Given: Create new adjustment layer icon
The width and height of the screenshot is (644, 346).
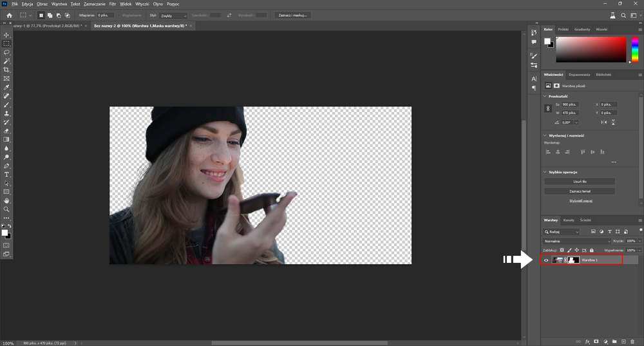Looking at the screenshot, I should (x=605, y=341).
